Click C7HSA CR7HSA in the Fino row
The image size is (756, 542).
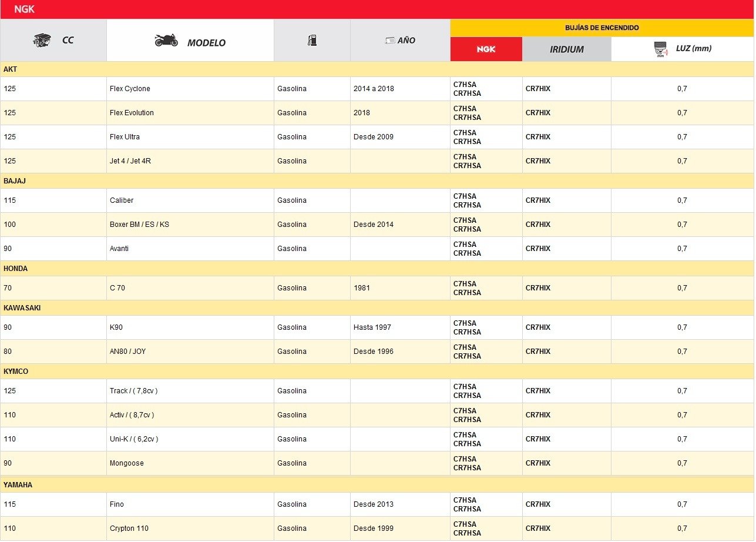tap(467, 504)
